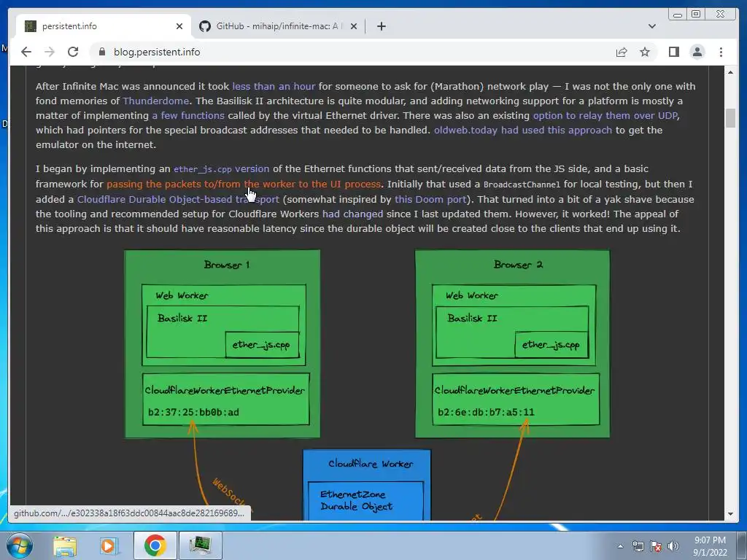This screenshot has width=747, height=560.
Task: Launch Windows Media Player from taskbar
Action: [x=109, y=545]
